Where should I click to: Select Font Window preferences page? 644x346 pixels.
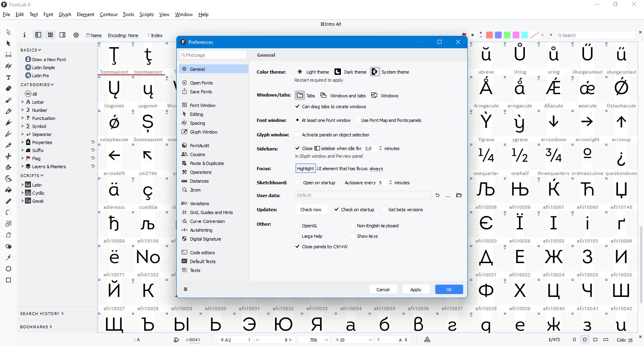(214, 105)
